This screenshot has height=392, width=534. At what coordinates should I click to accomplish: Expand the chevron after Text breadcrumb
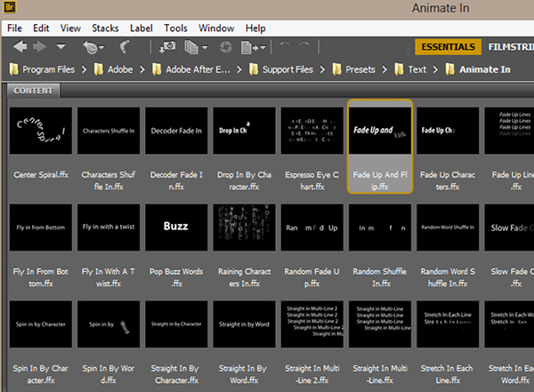(x=435, y=69)
